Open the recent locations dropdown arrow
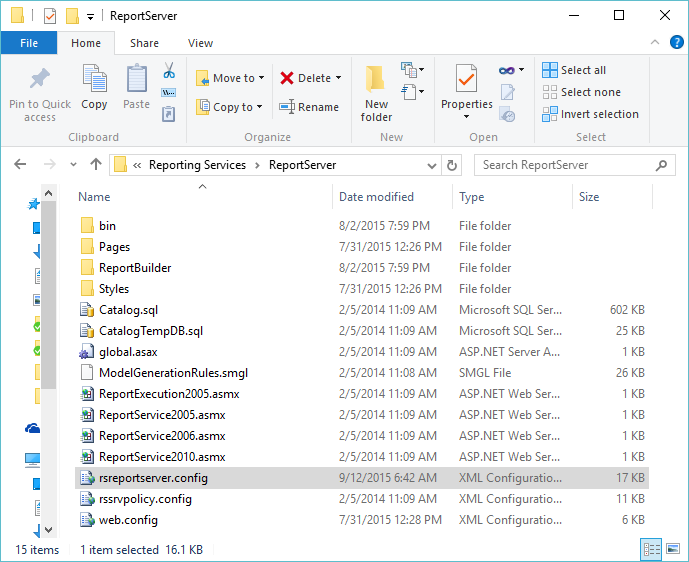 click(x=73, y=165)
